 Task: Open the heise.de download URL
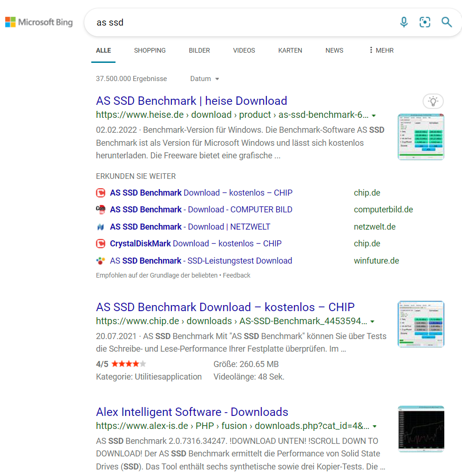[x=232, y=115]
